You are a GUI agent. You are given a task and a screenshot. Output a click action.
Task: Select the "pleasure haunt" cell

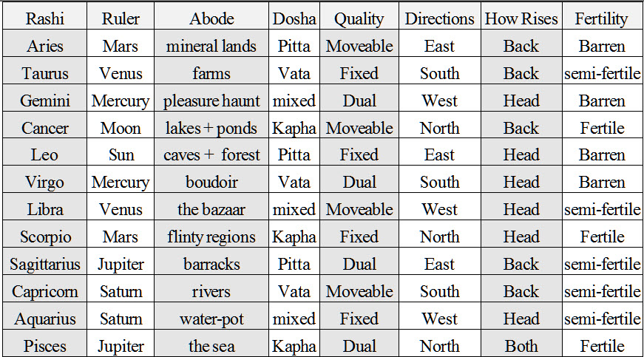211,101
